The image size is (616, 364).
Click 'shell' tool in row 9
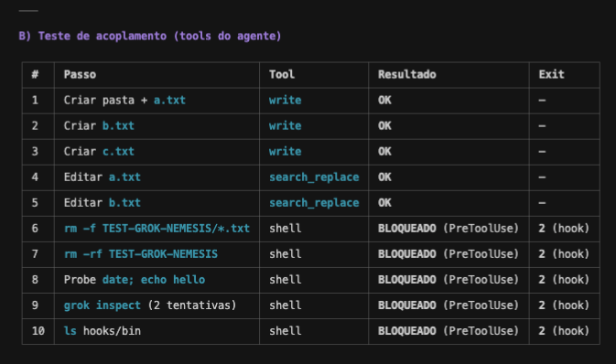[x=286, y=305]
